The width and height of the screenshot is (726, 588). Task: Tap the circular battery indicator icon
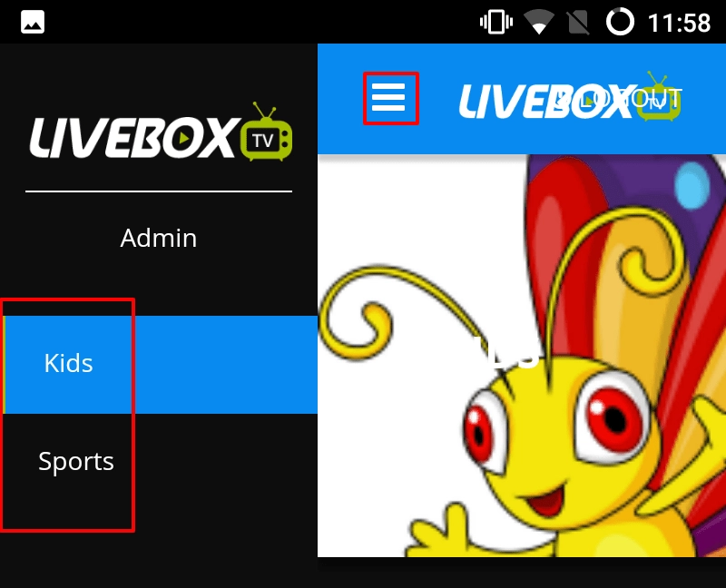(x=620, y=22)
